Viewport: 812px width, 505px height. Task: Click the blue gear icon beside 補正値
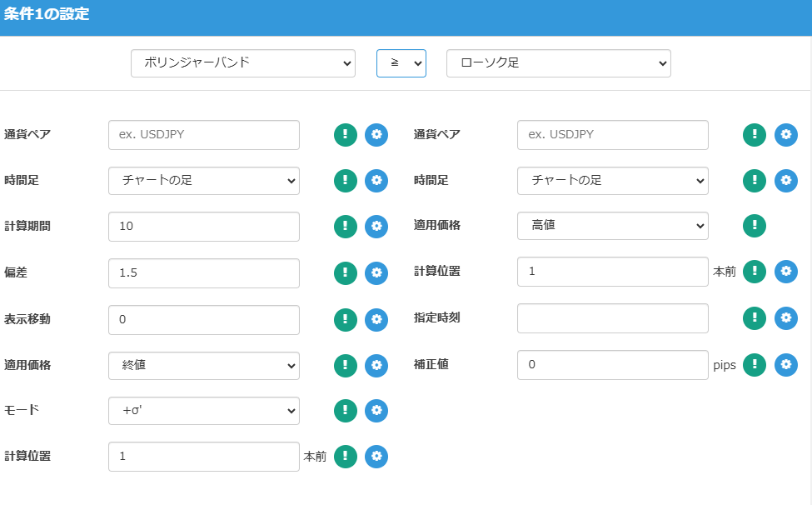(785, 364)
